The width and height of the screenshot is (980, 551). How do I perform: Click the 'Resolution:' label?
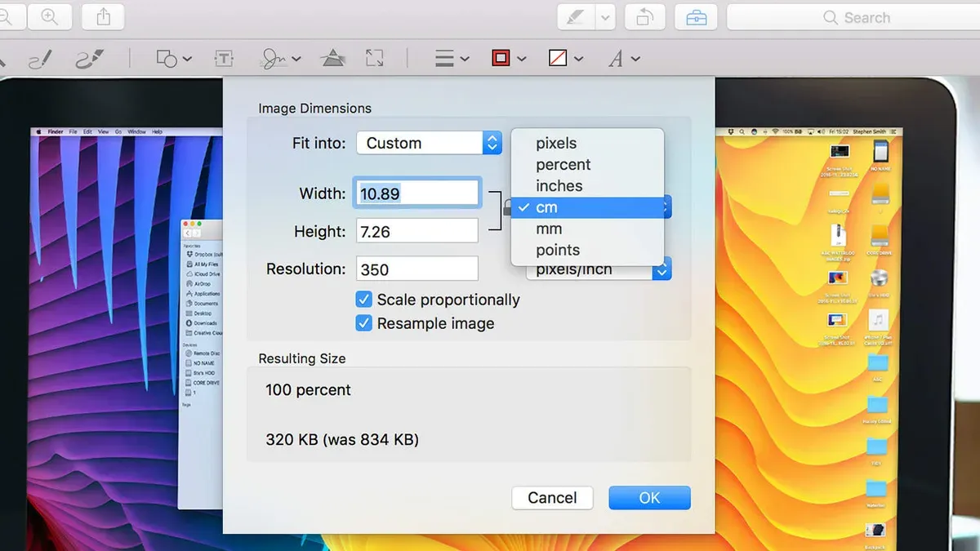tap(306, 269)
